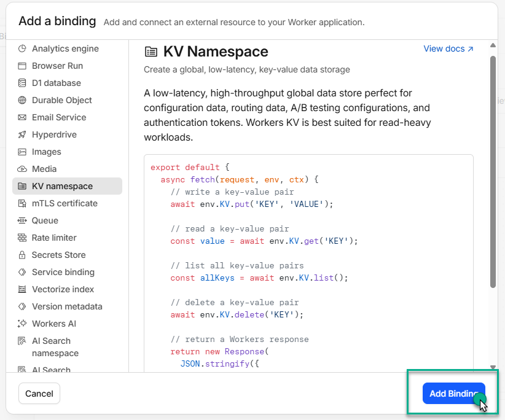This screenshot has height=420, width=505.
Task: Click the vertical scrollbar thumb
Action: click(493, 172)
